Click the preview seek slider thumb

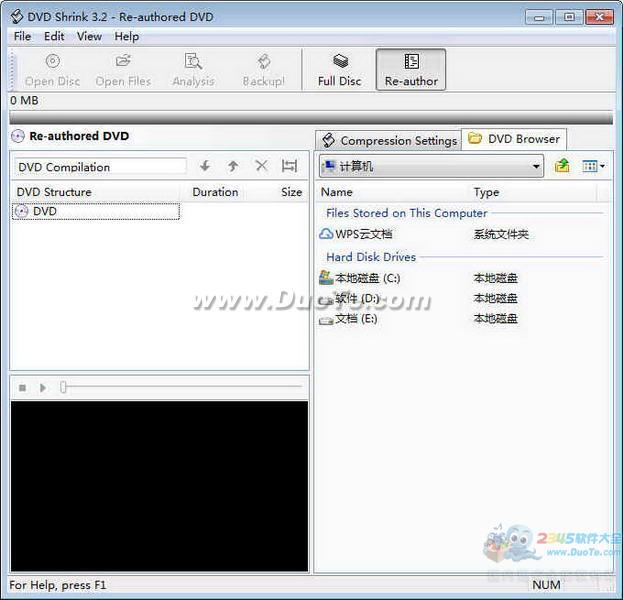tap(63, 387)
